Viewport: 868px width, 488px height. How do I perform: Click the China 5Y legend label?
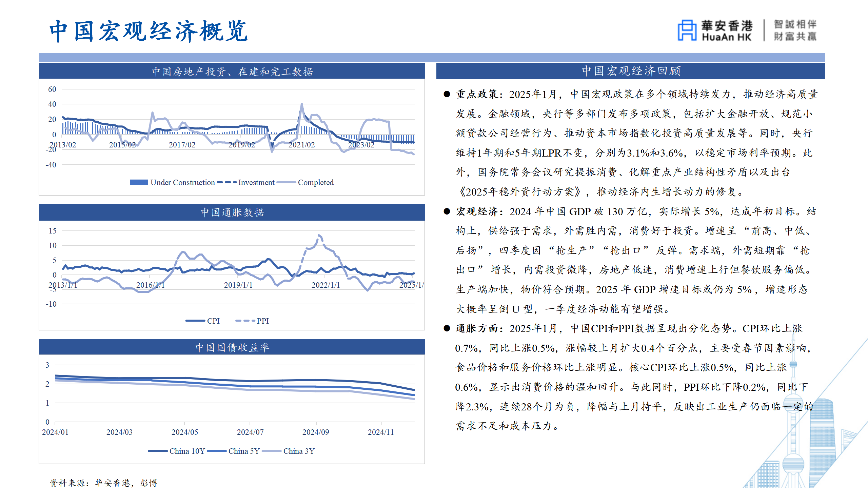pos(244,451)
